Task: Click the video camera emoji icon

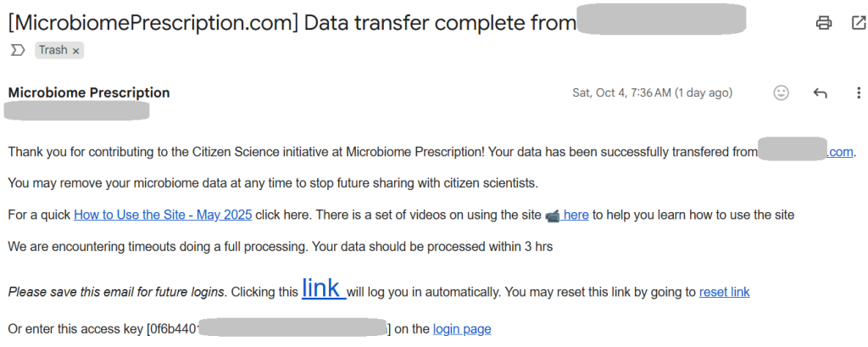Action: pos(552,215)
